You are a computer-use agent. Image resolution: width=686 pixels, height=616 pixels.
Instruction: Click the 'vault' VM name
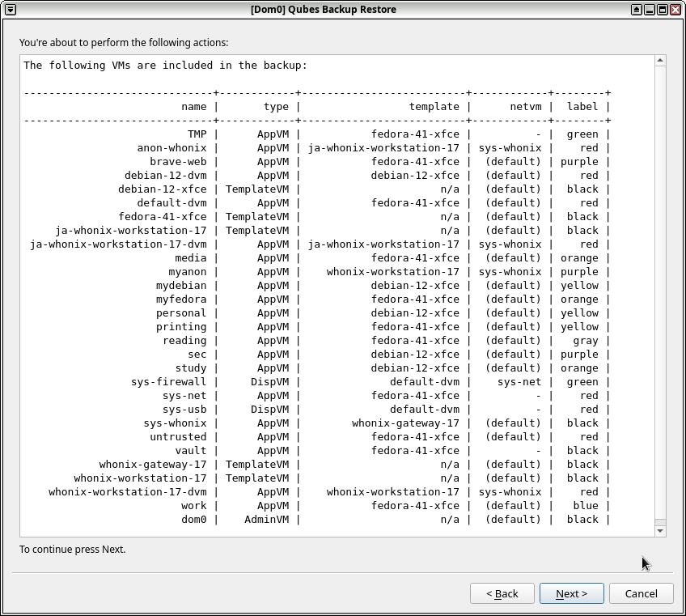tap(191, 451)
